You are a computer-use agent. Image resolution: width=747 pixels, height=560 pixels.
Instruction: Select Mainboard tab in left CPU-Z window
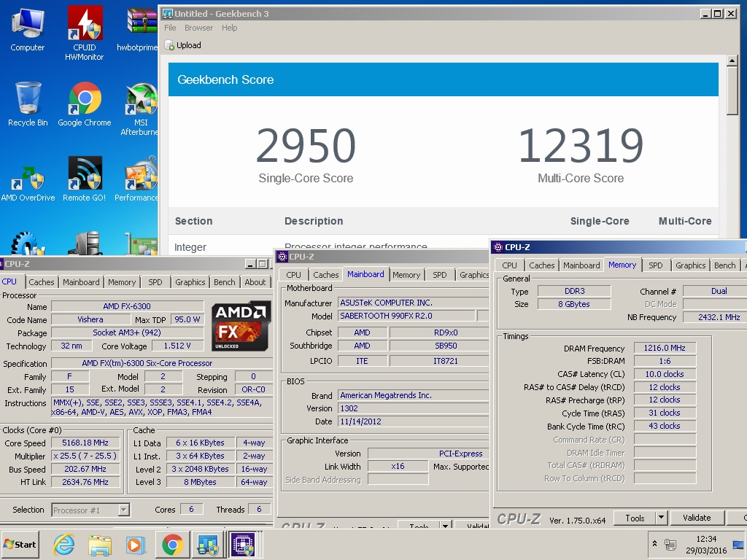pos(81,282)
